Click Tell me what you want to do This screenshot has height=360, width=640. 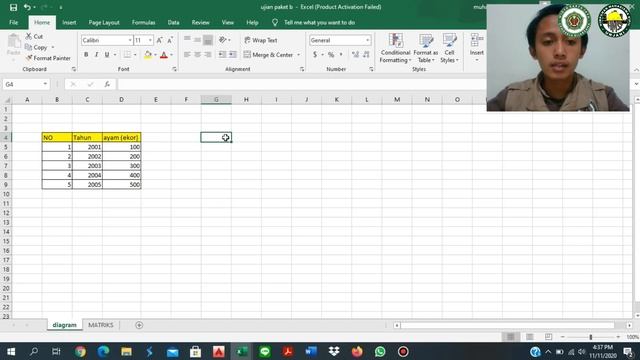(x=319, y=22)
